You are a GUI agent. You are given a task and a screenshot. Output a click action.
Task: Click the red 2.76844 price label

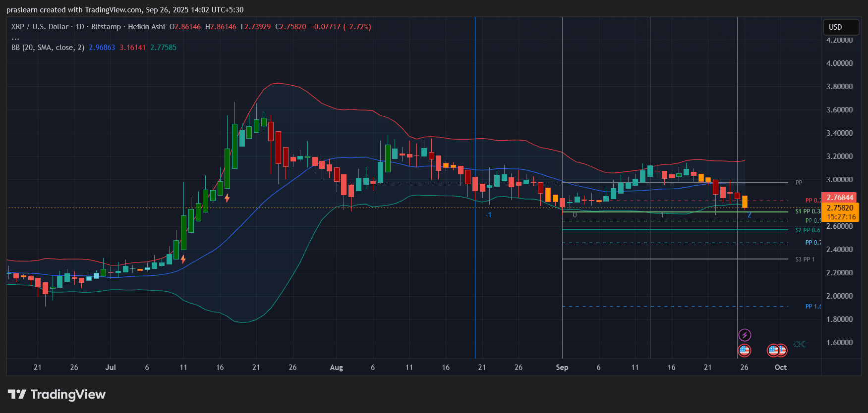(x=839, y=198)
